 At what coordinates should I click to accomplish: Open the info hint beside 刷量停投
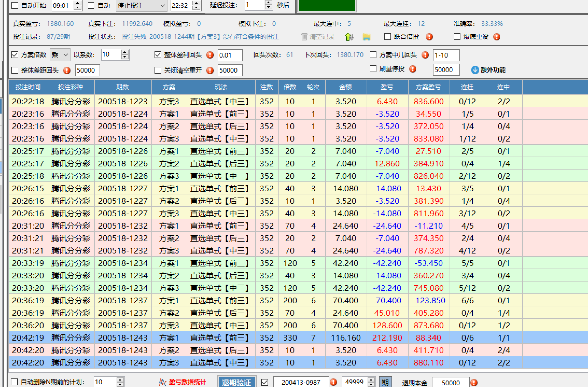point(413,69)
